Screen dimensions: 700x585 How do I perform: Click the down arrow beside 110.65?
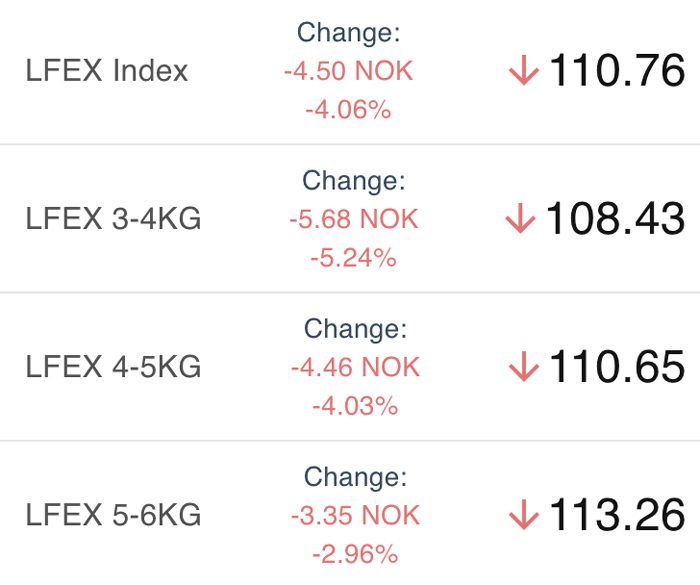pyautogui.click(x=524, y=367)
